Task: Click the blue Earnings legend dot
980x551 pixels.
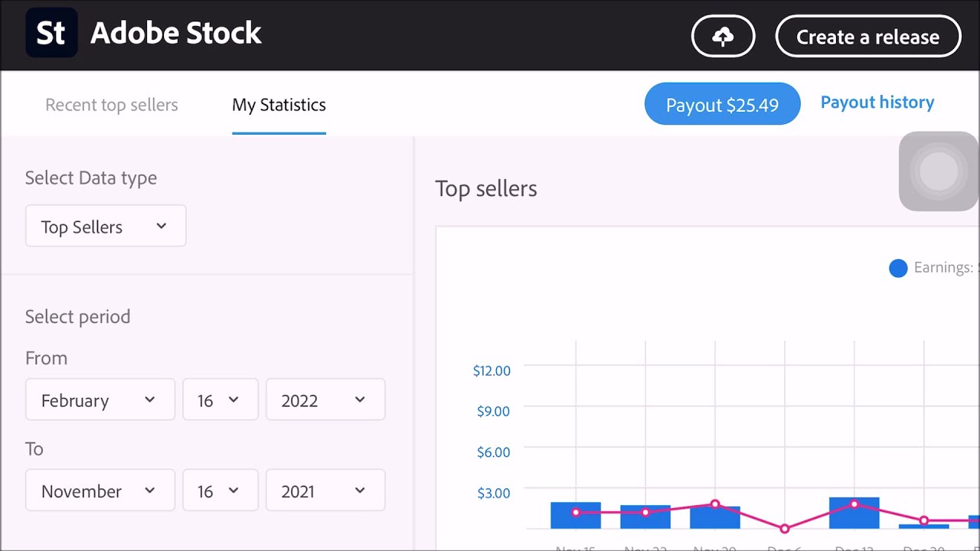Action: [x=898, y=268]
